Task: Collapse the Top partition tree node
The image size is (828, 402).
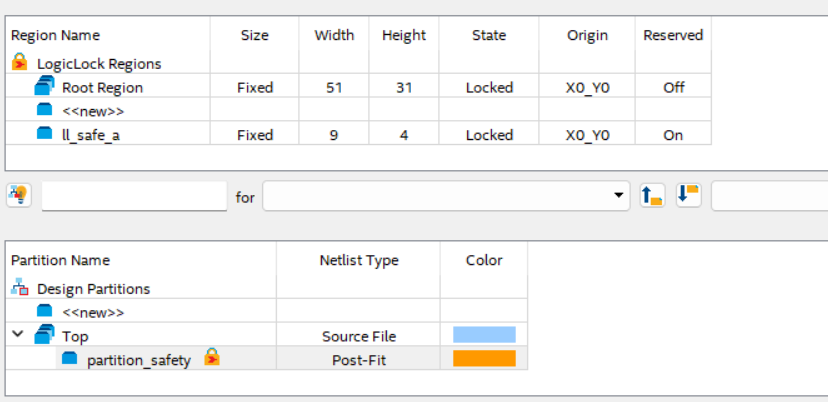Action: pos(18,335)
